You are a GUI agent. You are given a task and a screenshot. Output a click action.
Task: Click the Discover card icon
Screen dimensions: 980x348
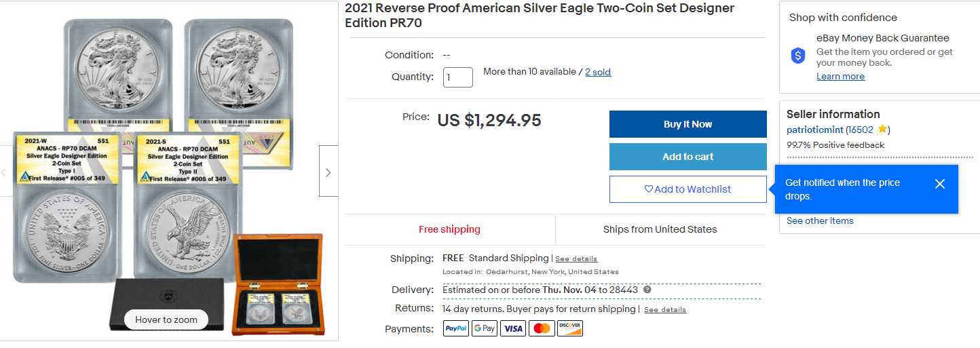(x=570, y=328)
